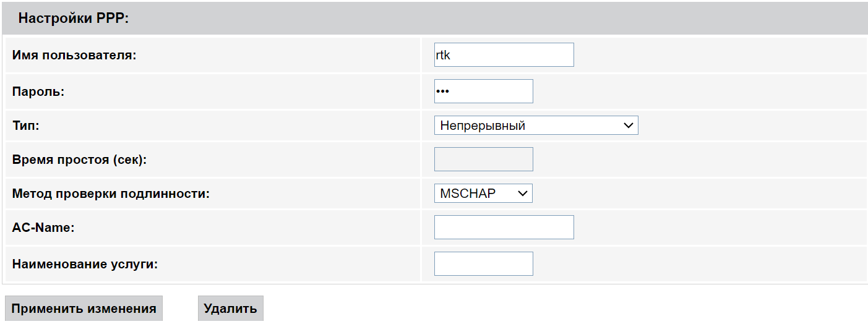Click the Имя пользователя label

[x=74, y=55]
